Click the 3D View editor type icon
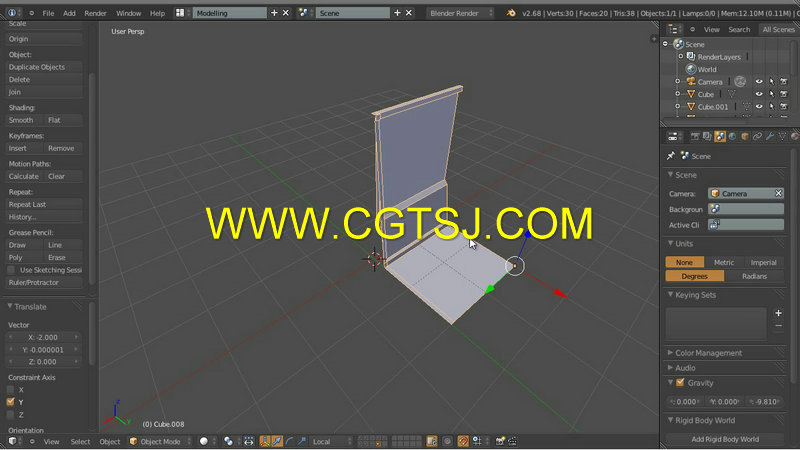Viewport: 800px width, 450px height. [x=13, y=441]
